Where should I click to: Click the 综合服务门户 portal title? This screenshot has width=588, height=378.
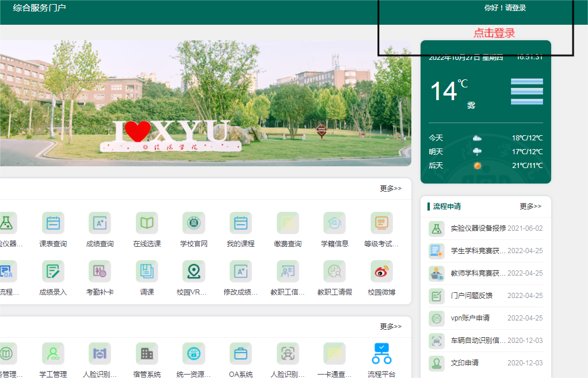tap(39, 8)
